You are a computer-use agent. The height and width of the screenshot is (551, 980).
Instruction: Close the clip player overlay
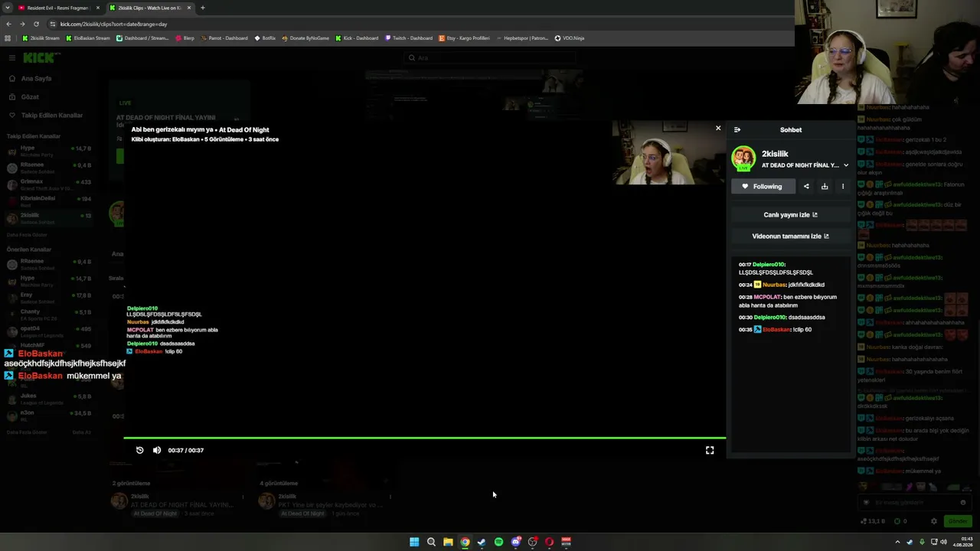[x=718, y=129]
